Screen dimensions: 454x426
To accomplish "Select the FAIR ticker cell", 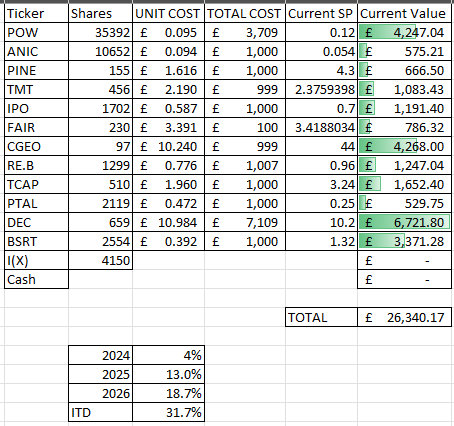I will 36,127.
